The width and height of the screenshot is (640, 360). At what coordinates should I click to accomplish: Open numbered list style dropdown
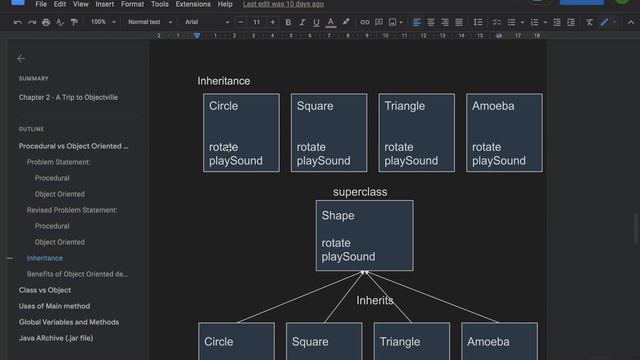coord(545,22)
